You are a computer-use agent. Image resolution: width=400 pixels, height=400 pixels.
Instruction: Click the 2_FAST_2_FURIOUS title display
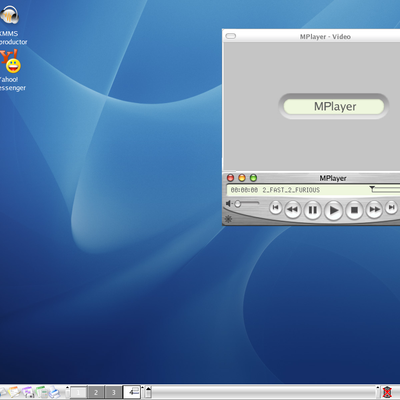(291, 190)
